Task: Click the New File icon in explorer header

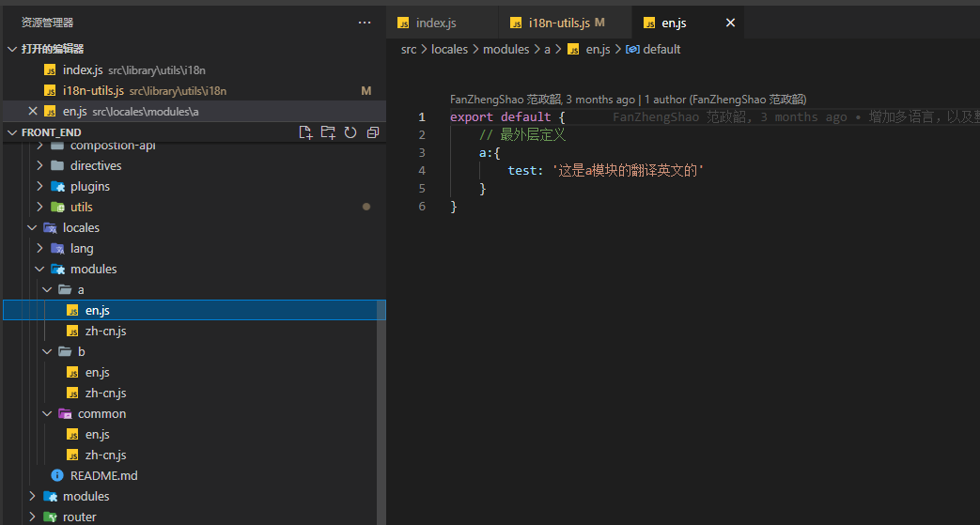Action: 305,132
